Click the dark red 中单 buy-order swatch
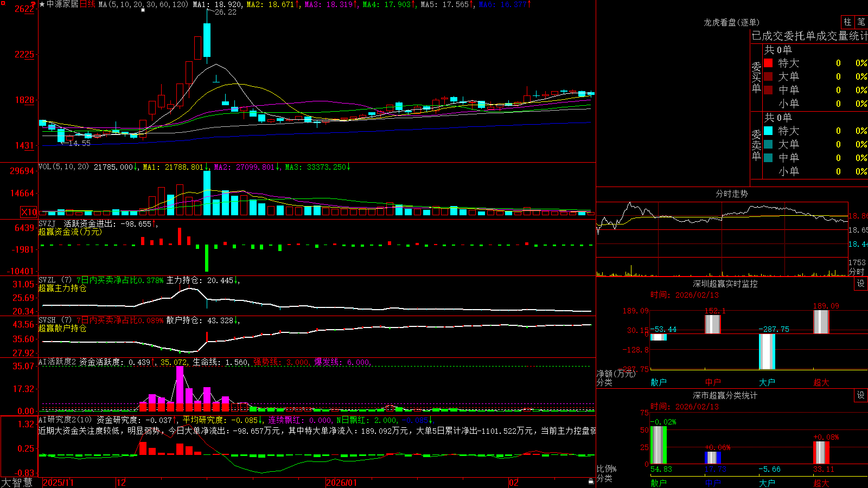 point(768,90)
